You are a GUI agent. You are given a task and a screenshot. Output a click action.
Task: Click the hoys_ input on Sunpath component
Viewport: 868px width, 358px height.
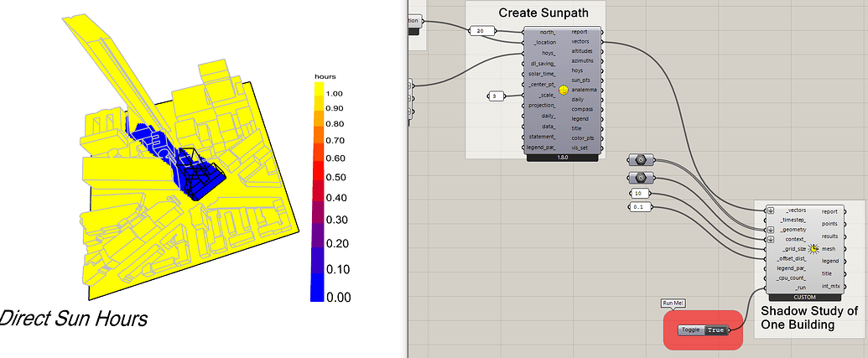click(x=548, y=53)
